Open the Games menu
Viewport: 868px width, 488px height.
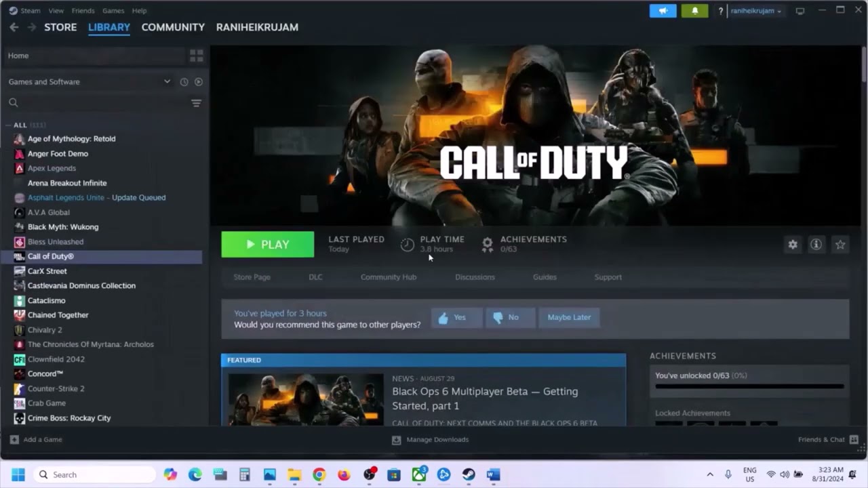pos(113,11)
